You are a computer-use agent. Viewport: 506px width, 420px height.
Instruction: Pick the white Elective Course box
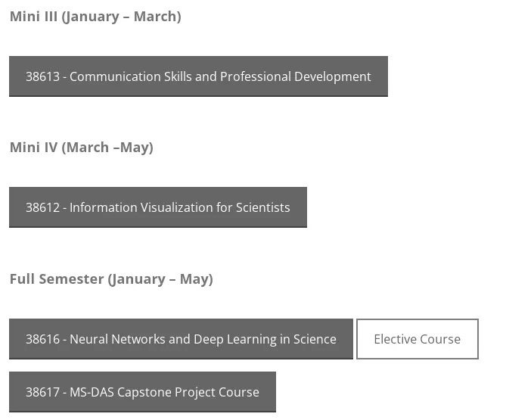(418, 339)
